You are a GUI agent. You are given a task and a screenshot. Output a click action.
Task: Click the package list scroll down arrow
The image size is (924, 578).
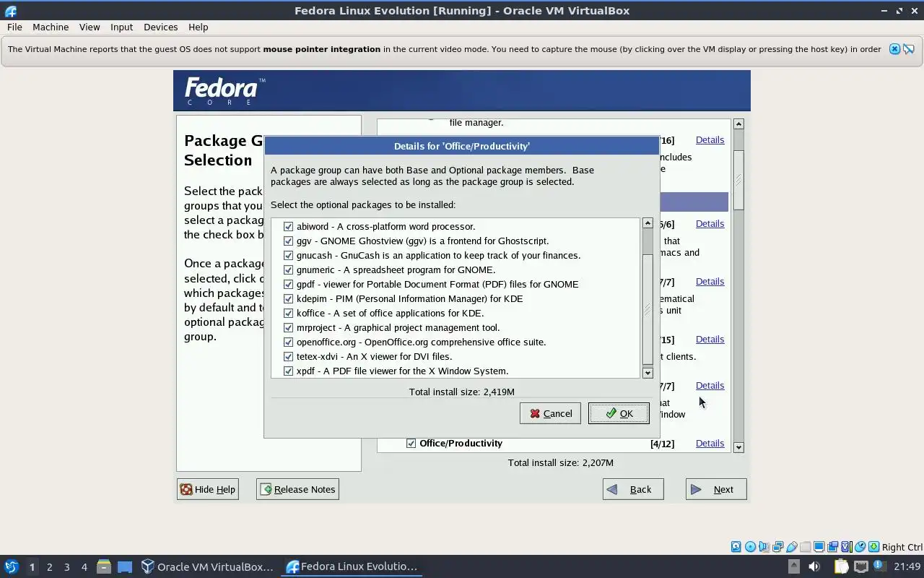pos(648,373)
